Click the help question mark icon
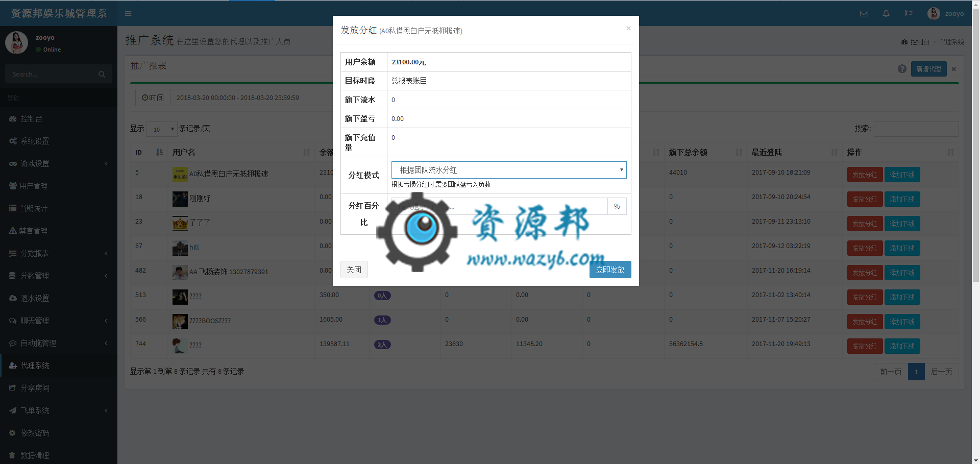 click(902, 69)
